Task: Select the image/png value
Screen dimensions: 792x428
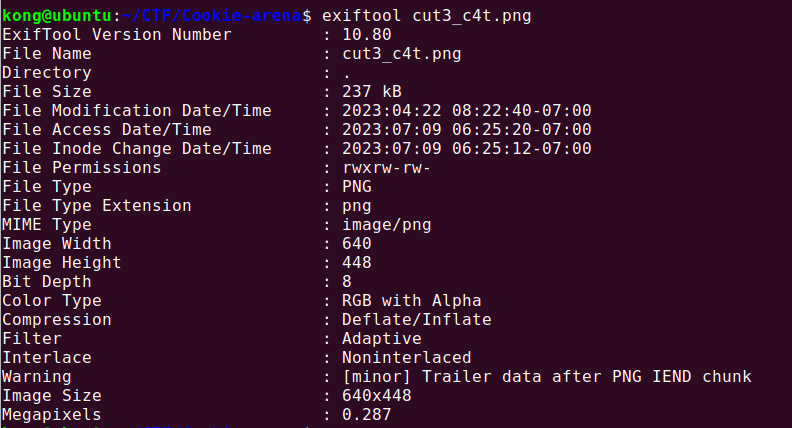Action: pyautogui.click(x=386, y=224)
